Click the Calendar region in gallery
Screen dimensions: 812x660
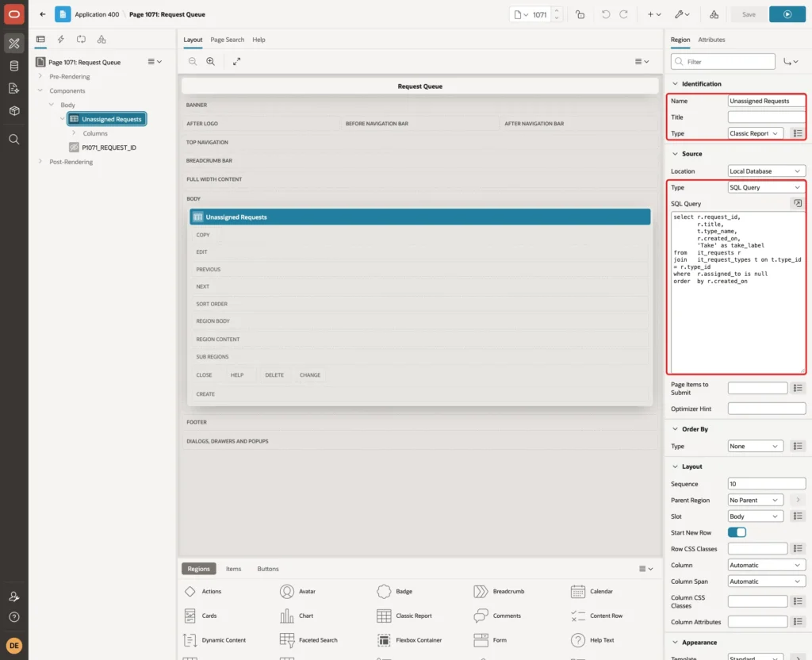[592, 591]
